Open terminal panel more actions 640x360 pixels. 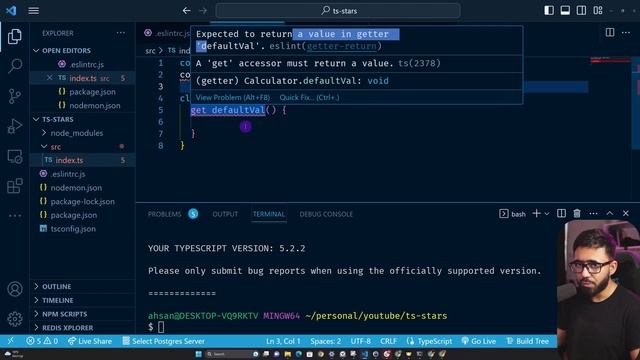coord(593,213)
